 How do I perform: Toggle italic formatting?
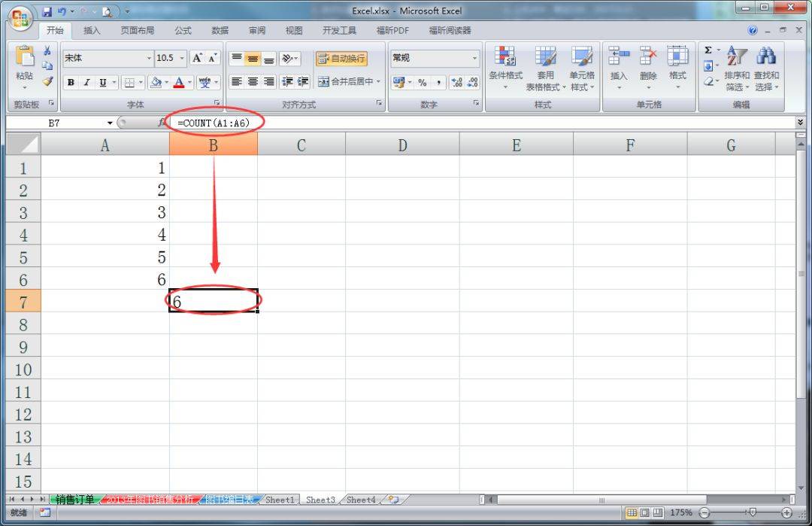(86, 82)
